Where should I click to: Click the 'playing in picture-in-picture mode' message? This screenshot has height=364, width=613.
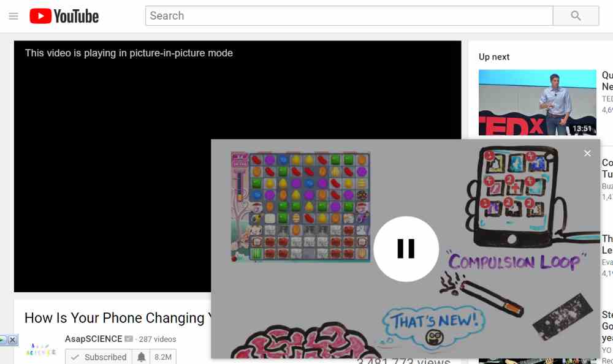129,53
